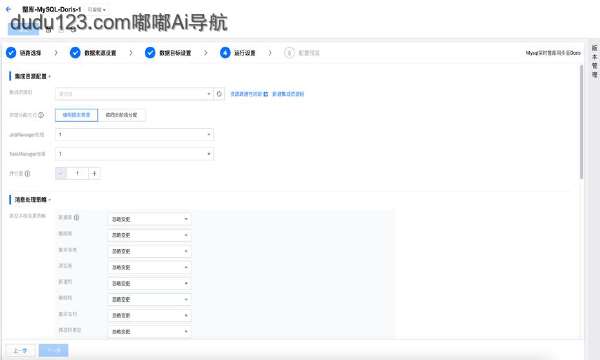Open the seventh policy row 忽略变更 dropdown

pos(149,316)
